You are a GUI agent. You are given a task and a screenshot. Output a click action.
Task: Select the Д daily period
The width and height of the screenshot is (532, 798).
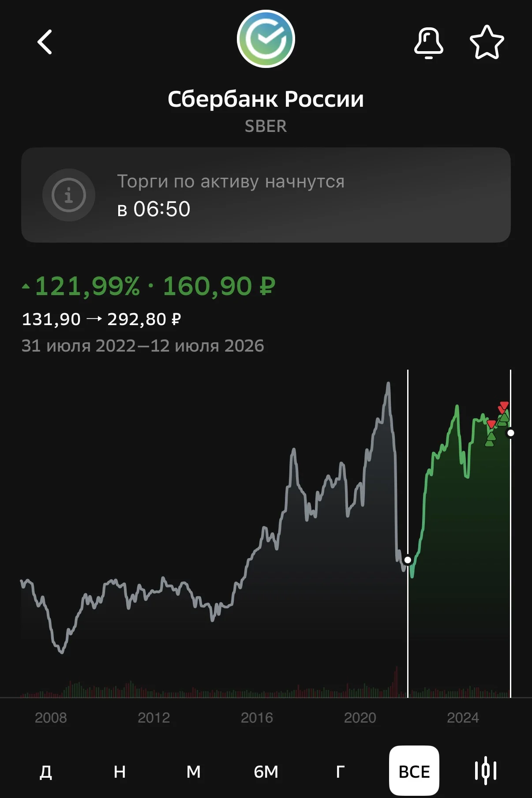click(46, 772)
